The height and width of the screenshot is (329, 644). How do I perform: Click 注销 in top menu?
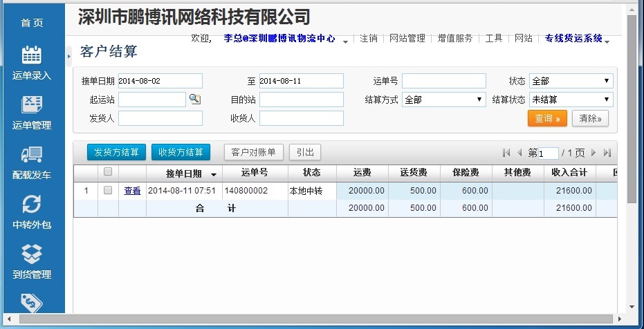tap(369, 39)
